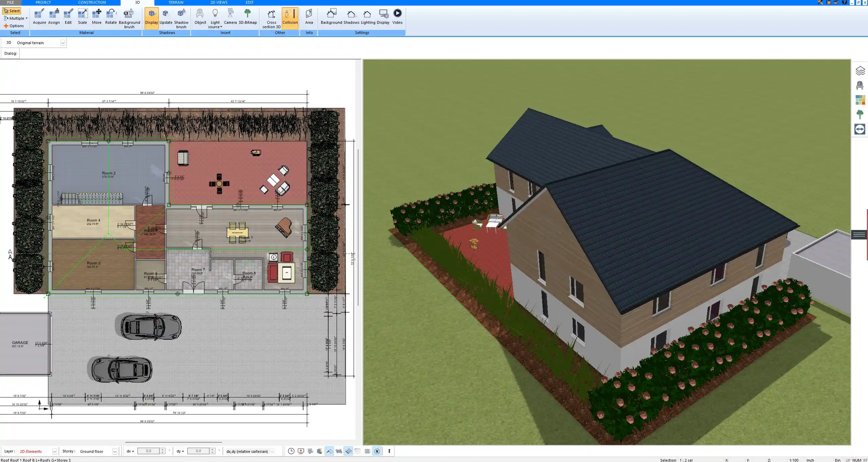Open the materials color palette in sidebar
Image resolution: width=868 pixels, height=462 pixels.
click(860, 100)
